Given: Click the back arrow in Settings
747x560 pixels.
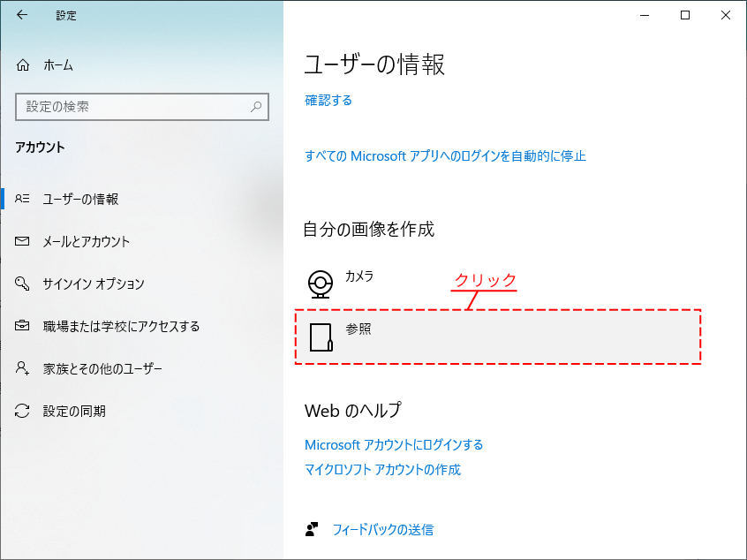Looking at the screenshot, I should [x=22, y=15].
